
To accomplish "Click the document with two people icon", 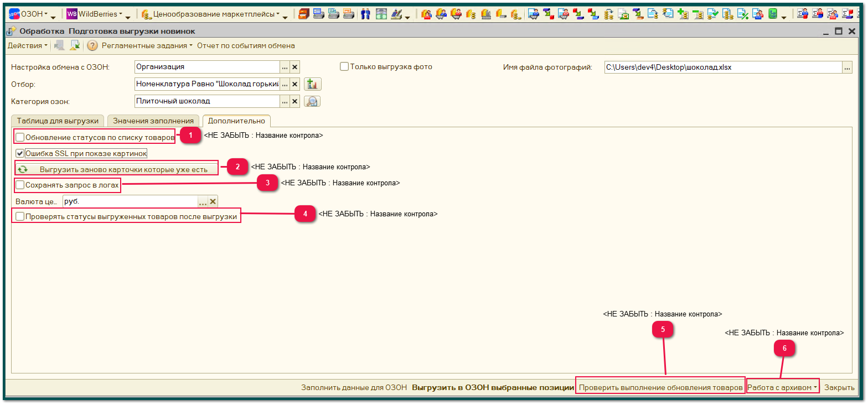I will coord(757,14).
